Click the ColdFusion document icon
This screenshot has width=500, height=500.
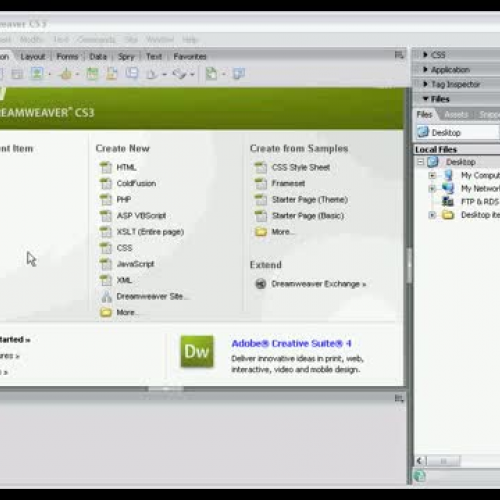[106, 183]
